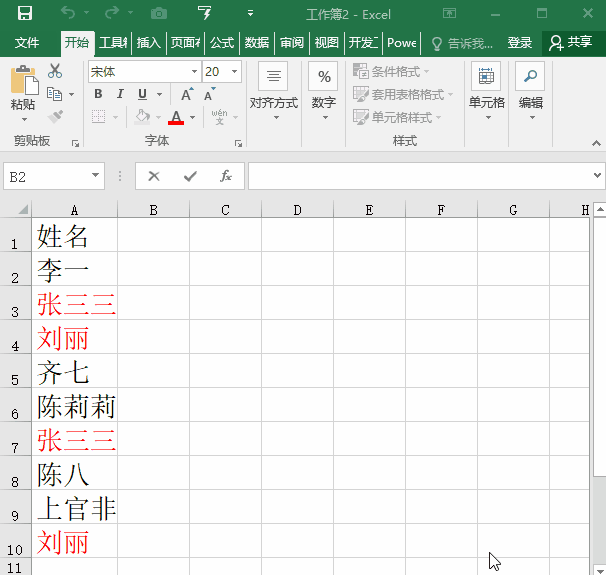The height and width of the screenshot is (575, 606).
Task: Toggle Bold formatting
Action: coord(98,94)
